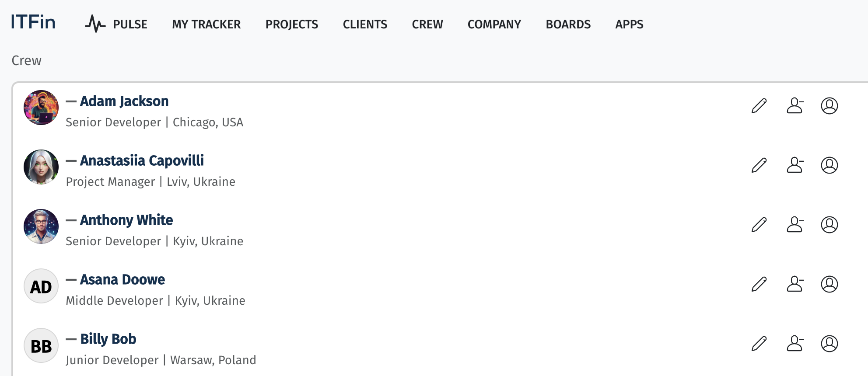Screen dimensions: 868x376
Task: Remove Billy Bob using the user-minus icon
Action: click(x=795, y=344)
